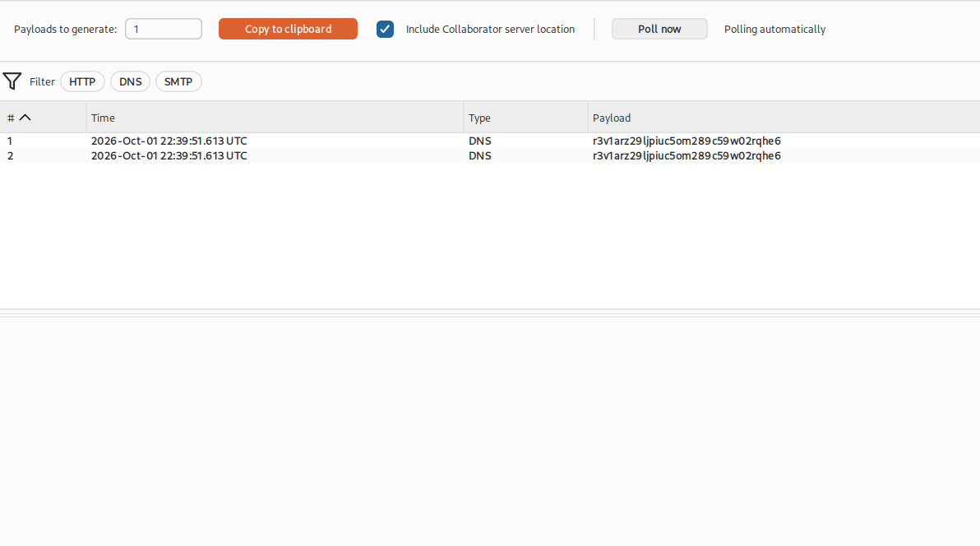This screenshot has height=546, width=980.
Task: Select interaction row number 1
Action: (x=490, y=141)
